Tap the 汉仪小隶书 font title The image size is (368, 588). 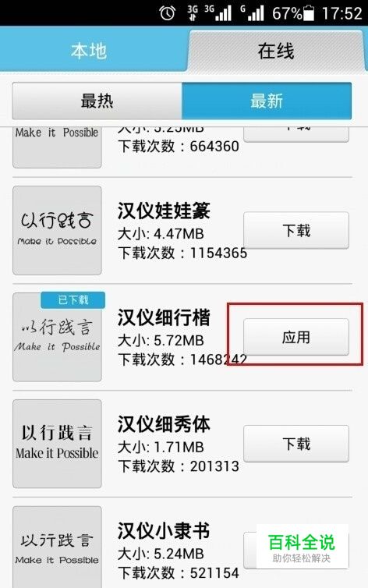tap(164, 530)
